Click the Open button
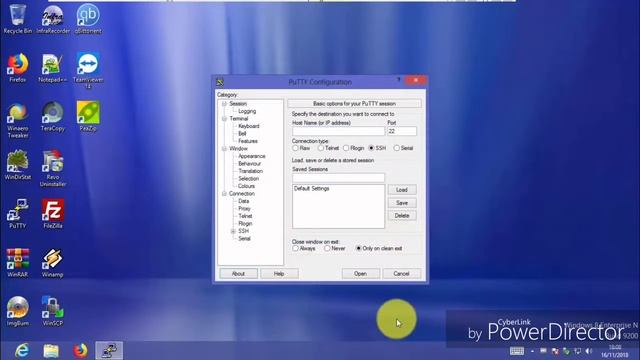640x360 pixels. (x=361, y=273)
